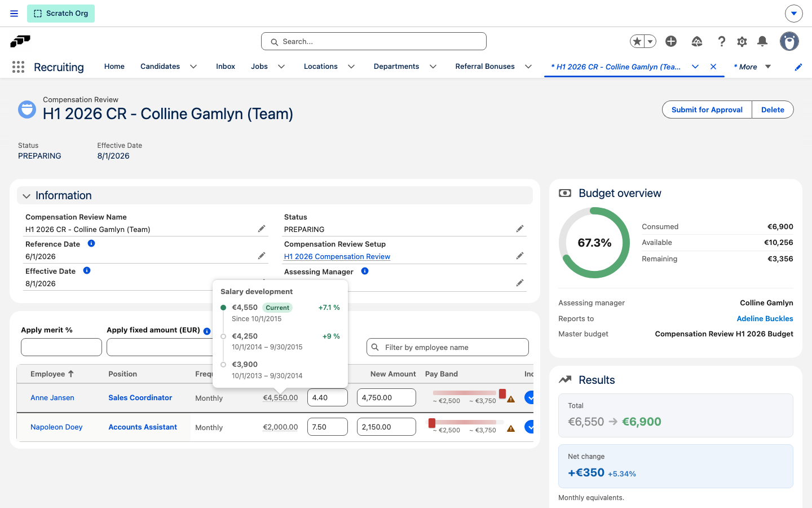Image resolution: width=812 pixels, height=508 pixels.
Task: Edit Compensation Review Name with pencil icon
Action: (262, 229)
